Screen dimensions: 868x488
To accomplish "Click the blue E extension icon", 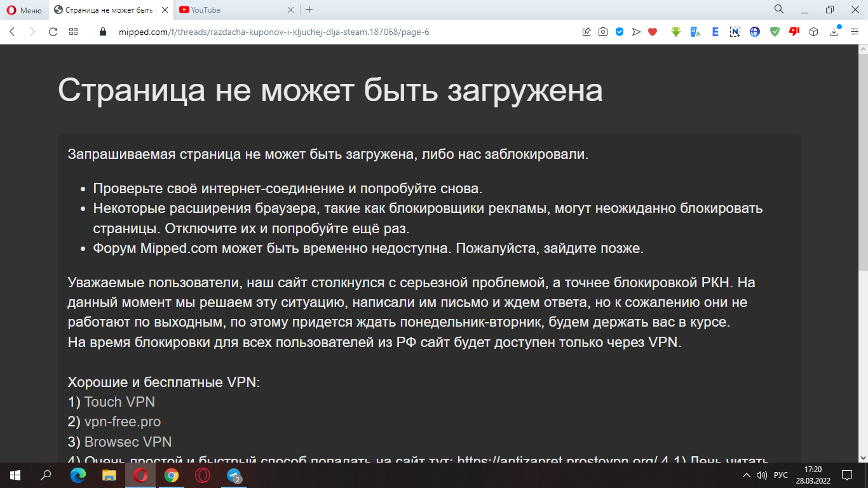I will click(x=715, y=32).
